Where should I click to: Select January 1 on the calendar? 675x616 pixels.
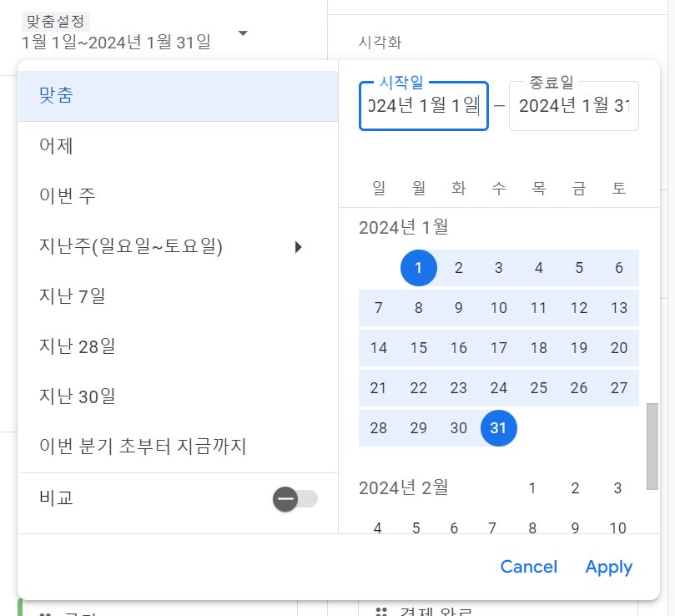point(418,268)
